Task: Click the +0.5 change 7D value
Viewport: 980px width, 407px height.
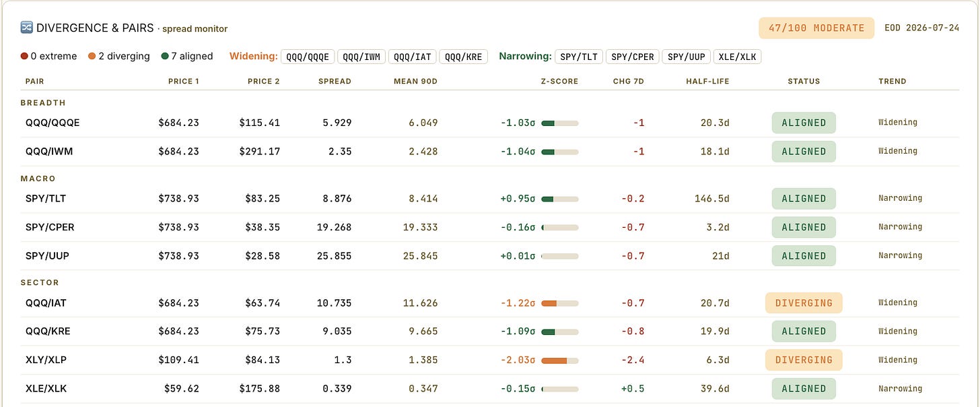Action: click(x=633, y=389)
